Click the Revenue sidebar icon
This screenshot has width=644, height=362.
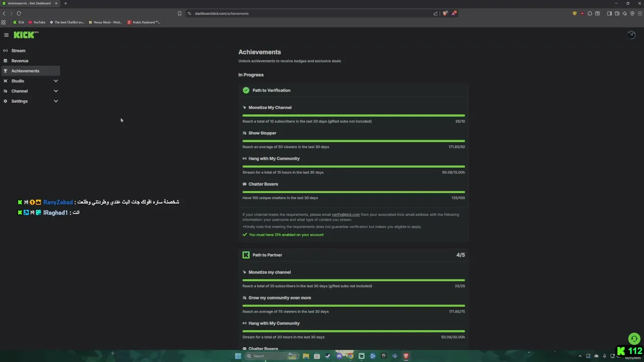(6, 61)
